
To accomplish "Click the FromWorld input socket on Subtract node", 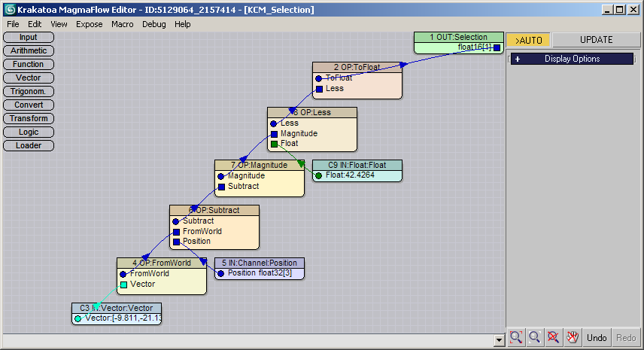I will coord(177,232).
